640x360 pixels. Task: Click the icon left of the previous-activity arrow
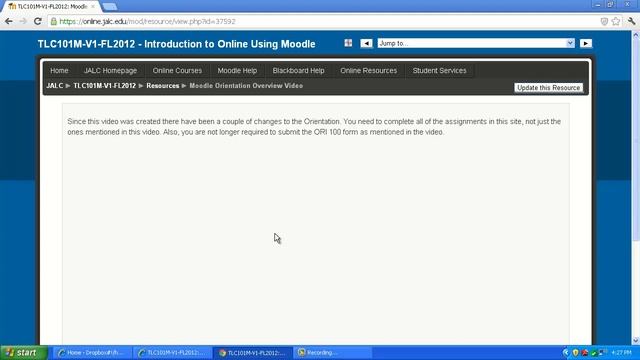[348, 43]
